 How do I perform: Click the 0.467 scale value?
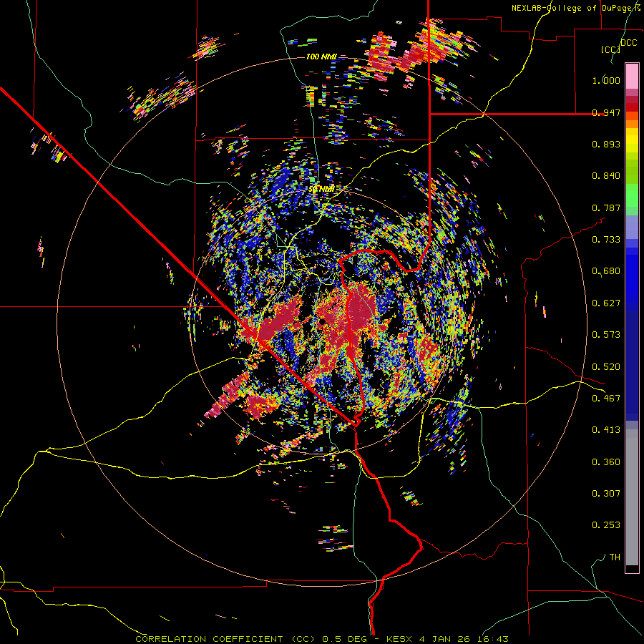(606, 399)
